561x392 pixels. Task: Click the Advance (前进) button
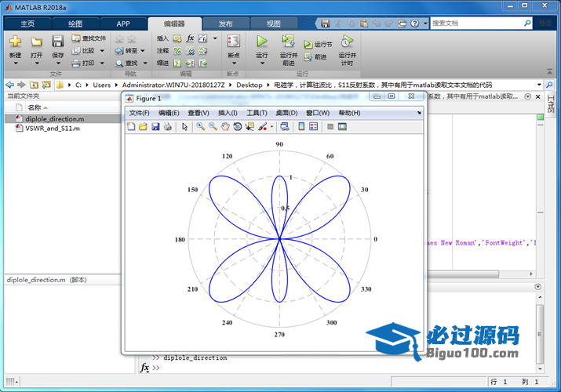pyautogui.click(x=315, y=56)
